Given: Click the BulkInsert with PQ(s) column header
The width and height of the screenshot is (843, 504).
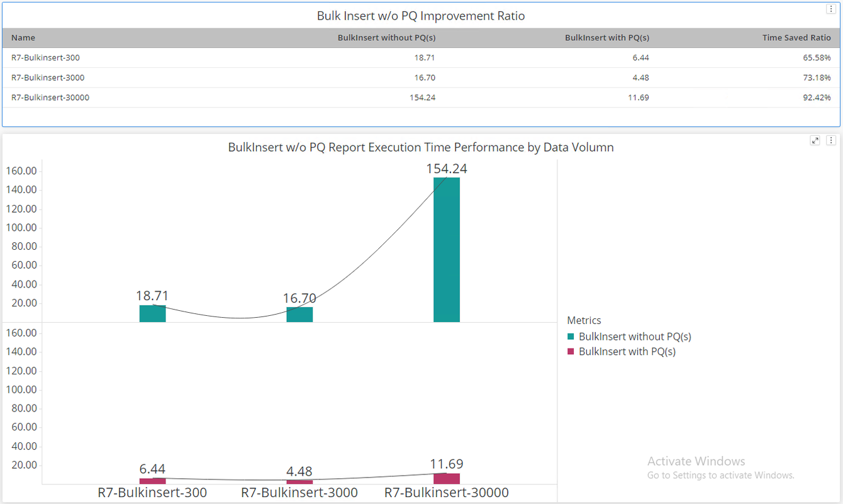Looking at the screenshot, I should [606, 38].
